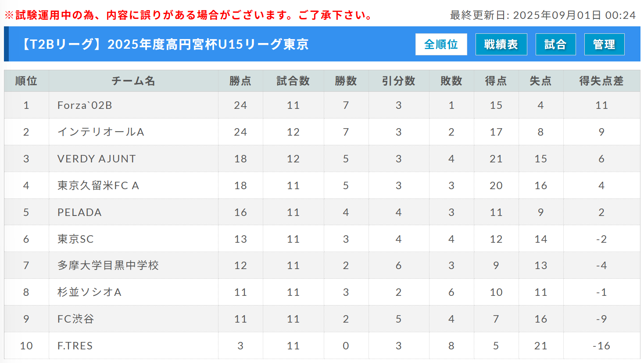Click the 勝点 column header
The height and width of the screenshot is (363, 644).
(x=240, y=81)
